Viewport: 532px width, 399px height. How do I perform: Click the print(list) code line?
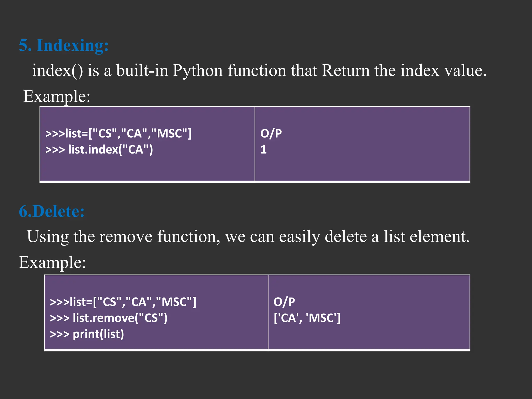(87, 334)
